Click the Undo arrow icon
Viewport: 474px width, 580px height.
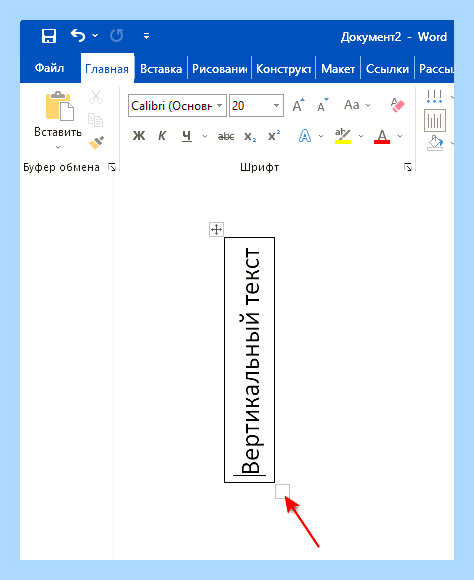(78, 36)
